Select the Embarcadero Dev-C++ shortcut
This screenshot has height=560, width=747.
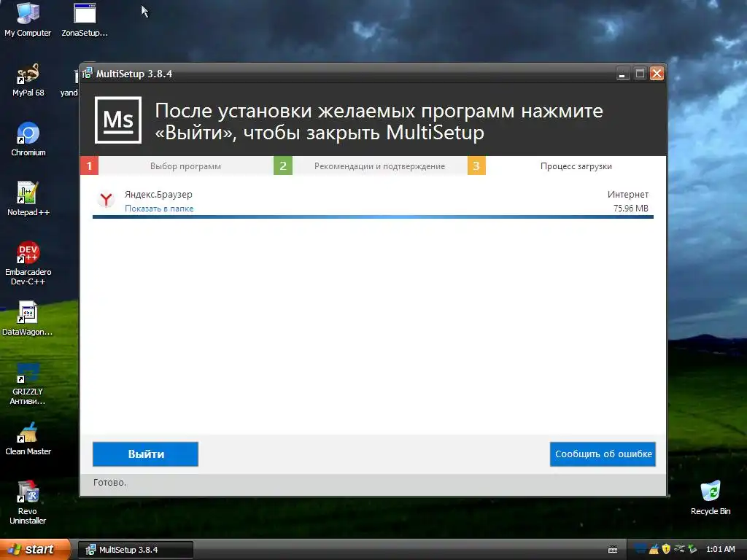pyautogui.click(x=28, y=263)
